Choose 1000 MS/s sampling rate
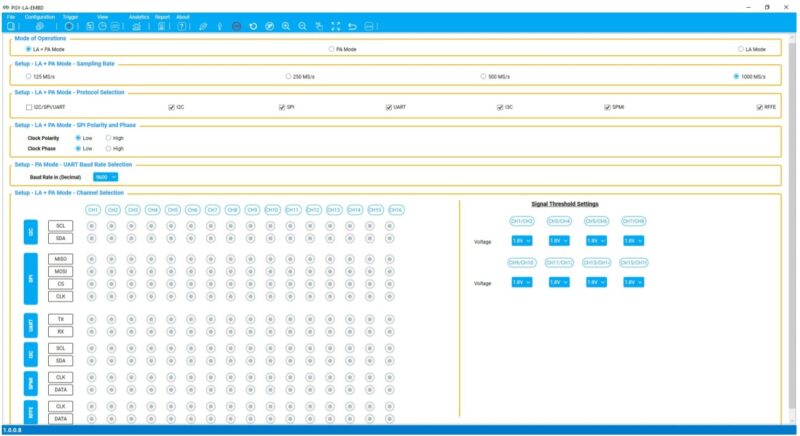Image resolution: width=800 pixels, height=436 pixels. [736, 76]
